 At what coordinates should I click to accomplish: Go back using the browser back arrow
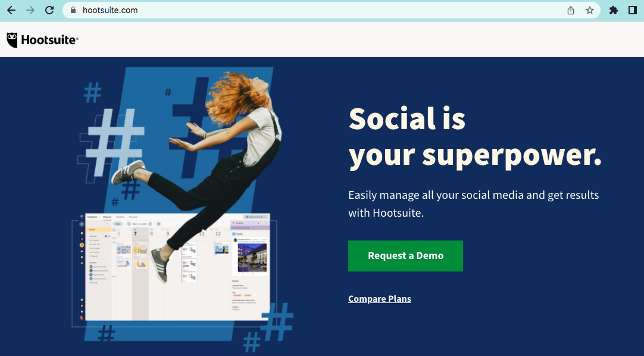[11, 10]
